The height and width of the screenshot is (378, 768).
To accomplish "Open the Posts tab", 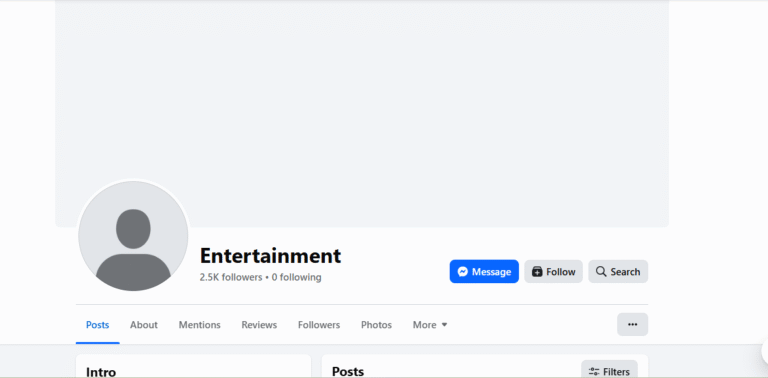I will click(x=97, y=325).
